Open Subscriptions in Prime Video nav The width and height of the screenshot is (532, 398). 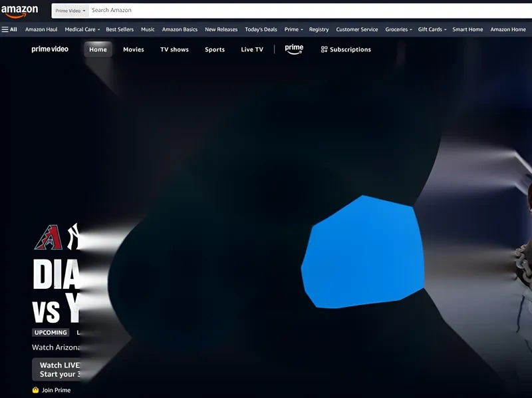pyautogui.click(x=346, y=49)
